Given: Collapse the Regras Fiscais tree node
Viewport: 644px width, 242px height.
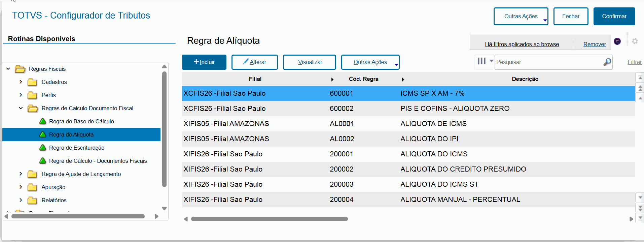Looking at the screenshot, I should 8,69.
